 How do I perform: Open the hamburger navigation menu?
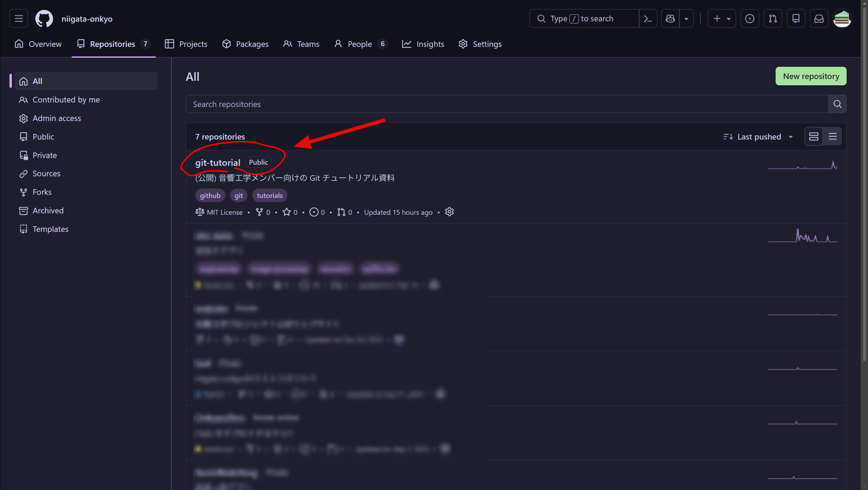[x=19, y=19]
